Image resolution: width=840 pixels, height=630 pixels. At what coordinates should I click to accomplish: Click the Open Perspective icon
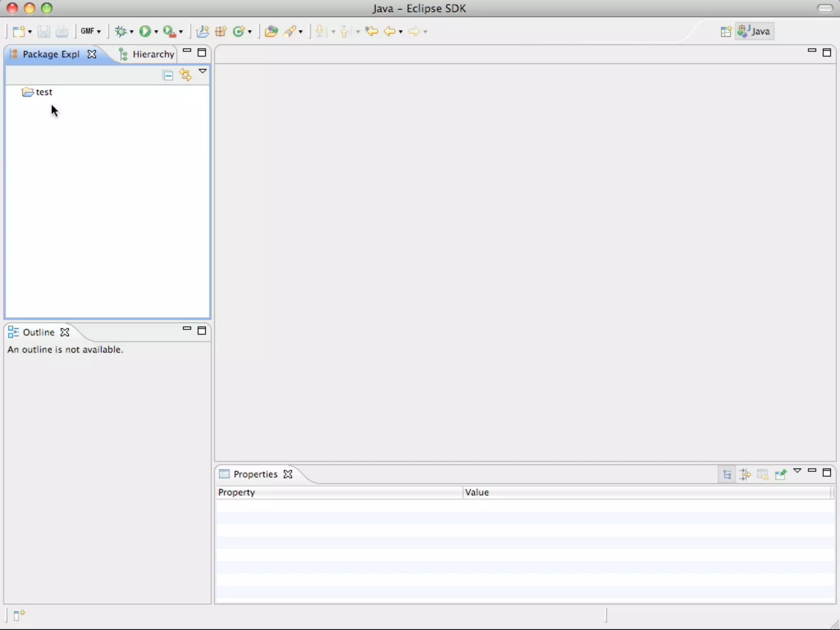coord(726,32)
